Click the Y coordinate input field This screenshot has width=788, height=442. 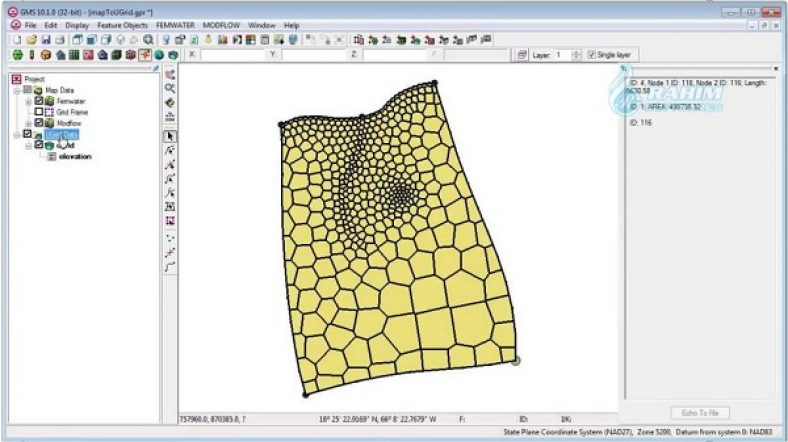click(x=314, y=54)
